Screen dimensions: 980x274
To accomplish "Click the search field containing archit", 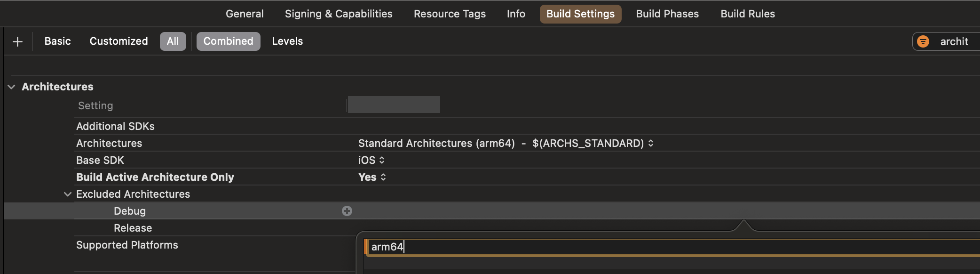I will [955, 41].
